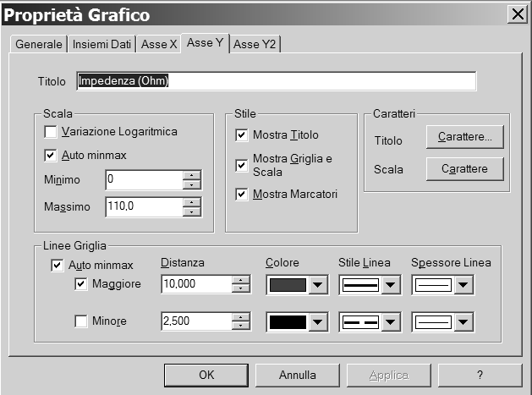
Task: Decrease the Massimo value with down arrow
Action: 192,211
